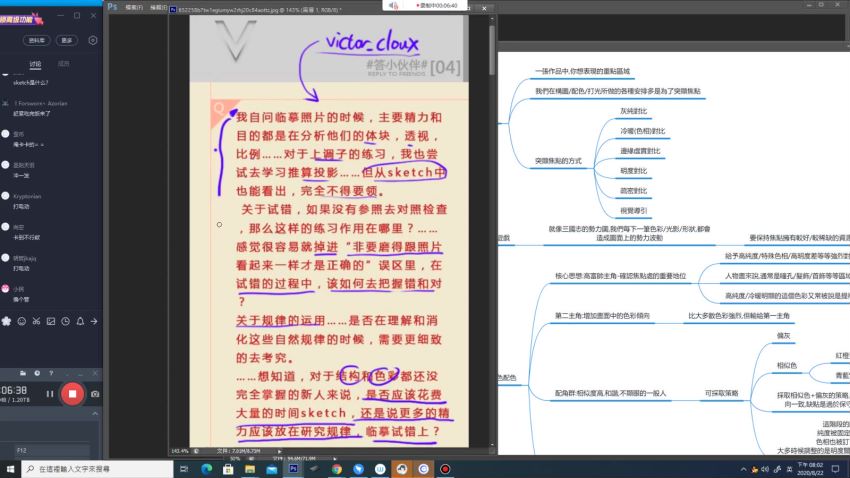The image size is (850, 478).
Task: Select the mind map node 明度對比
Action: tap(634, 171)
